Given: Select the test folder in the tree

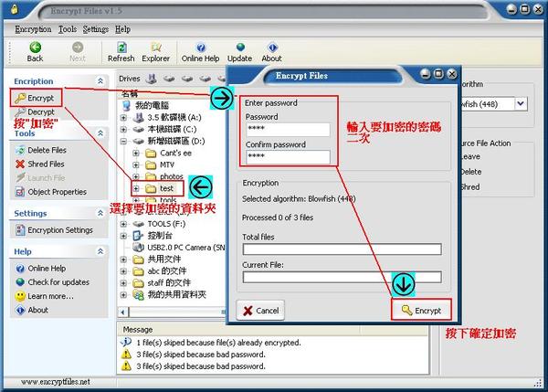Looking at the screenshot, I should [160, 189].
